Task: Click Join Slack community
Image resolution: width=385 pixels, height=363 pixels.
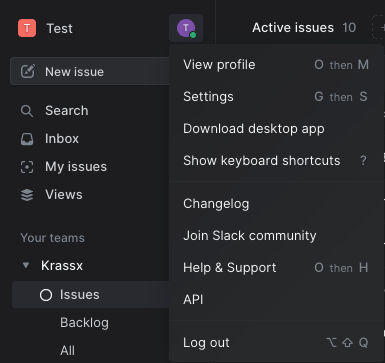Action: [x=276, y=236]
